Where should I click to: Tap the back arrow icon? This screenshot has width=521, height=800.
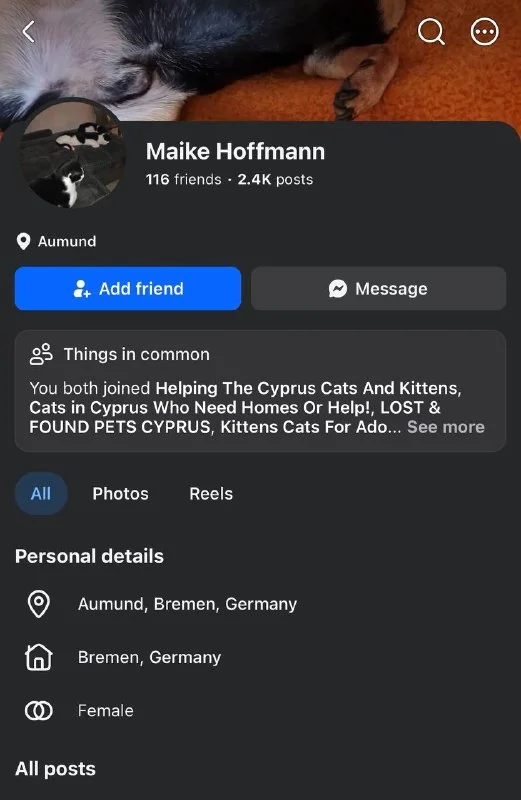pos(29,32)
